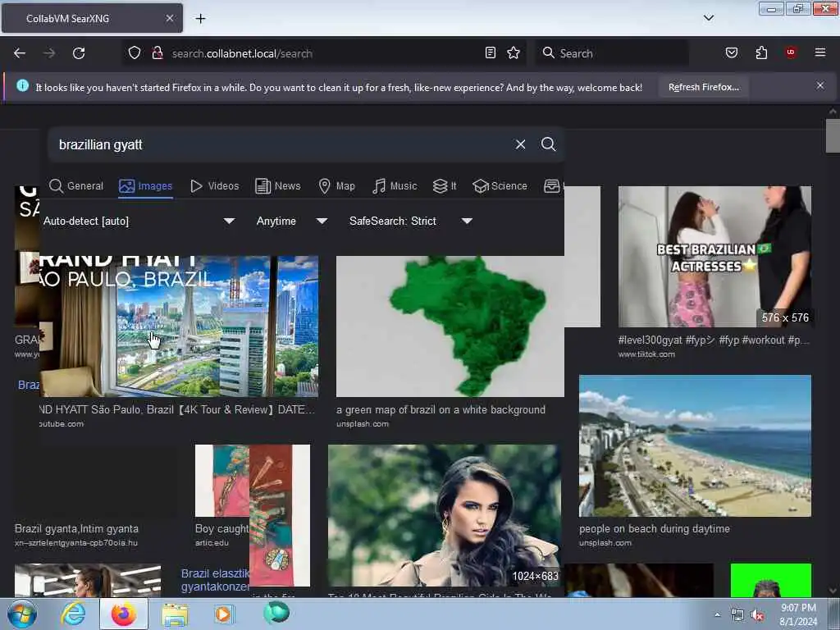The height and width of the screenshot is (630, 840).
Task: Focus the brazillian gyatt search field
Action: point(279,144)
